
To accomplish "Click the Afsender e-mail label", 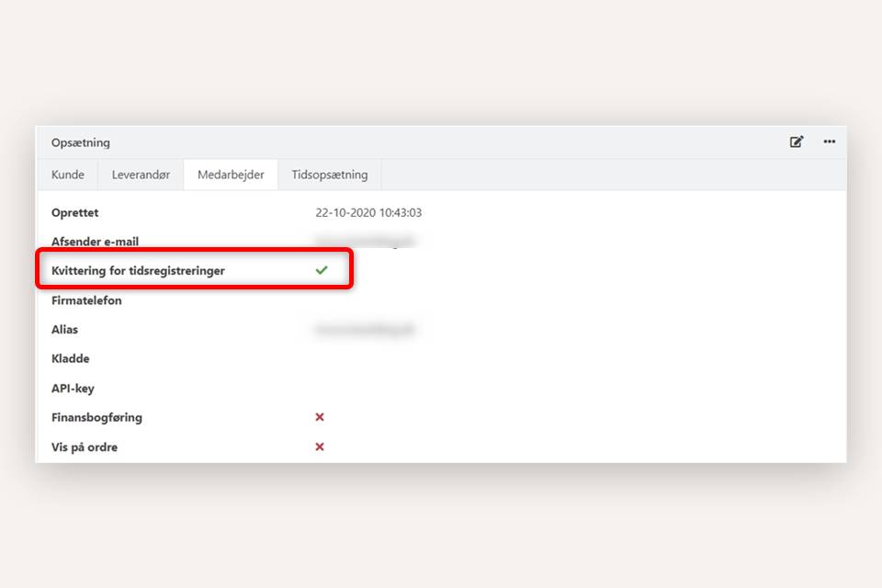I will tap(95, 242).
